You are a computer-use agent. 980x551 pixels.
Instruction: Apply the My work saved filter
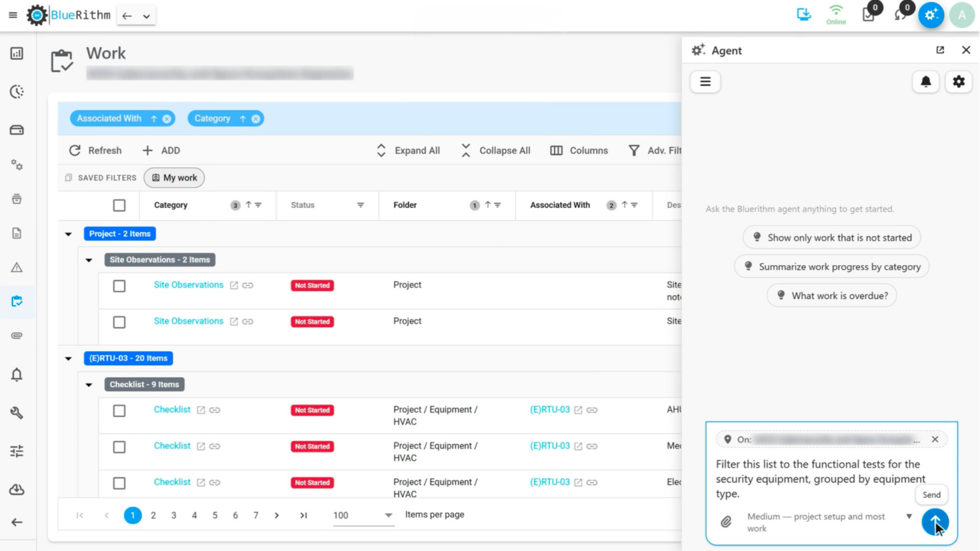click(174, 178)
